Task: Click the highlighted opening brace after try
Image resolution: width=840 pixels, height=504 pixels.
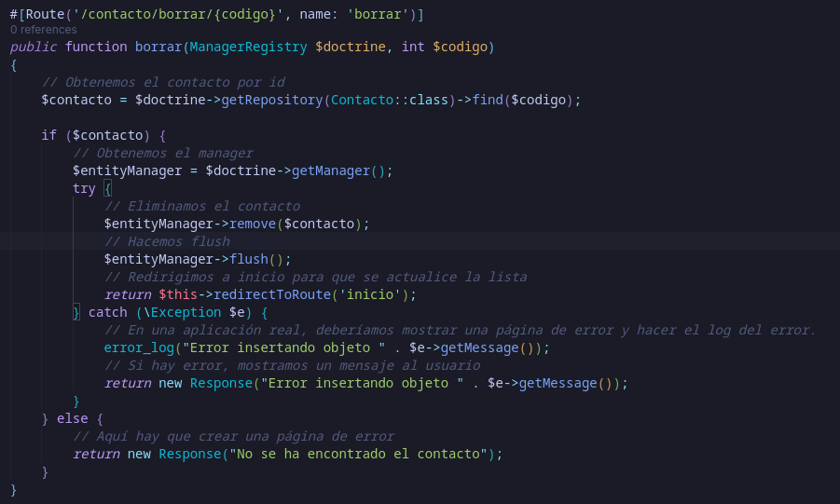Action: [107, 188]
